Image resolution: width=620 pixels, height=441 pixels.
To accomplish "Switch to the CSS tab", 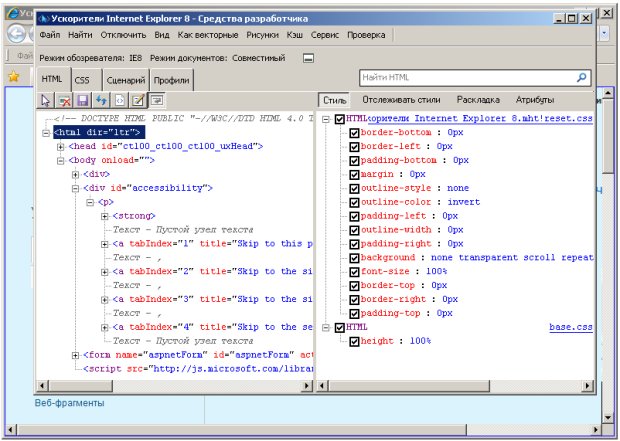I will click(x=82, y=80).
